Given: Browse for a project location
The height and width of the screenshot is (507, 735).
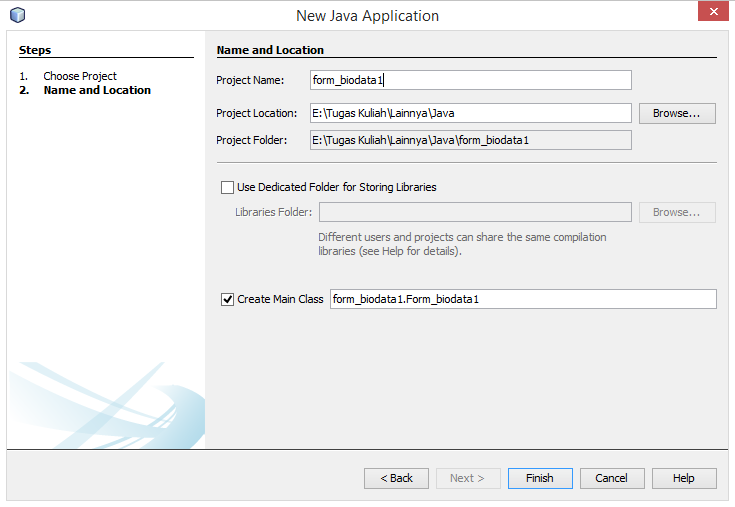Looking at the screenshot, I should click(x=677, y=113).
